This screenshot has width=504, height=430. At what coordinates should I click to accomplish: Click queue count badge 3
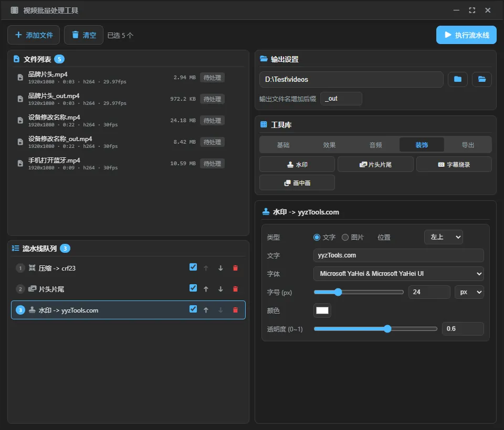coord(65,248)
